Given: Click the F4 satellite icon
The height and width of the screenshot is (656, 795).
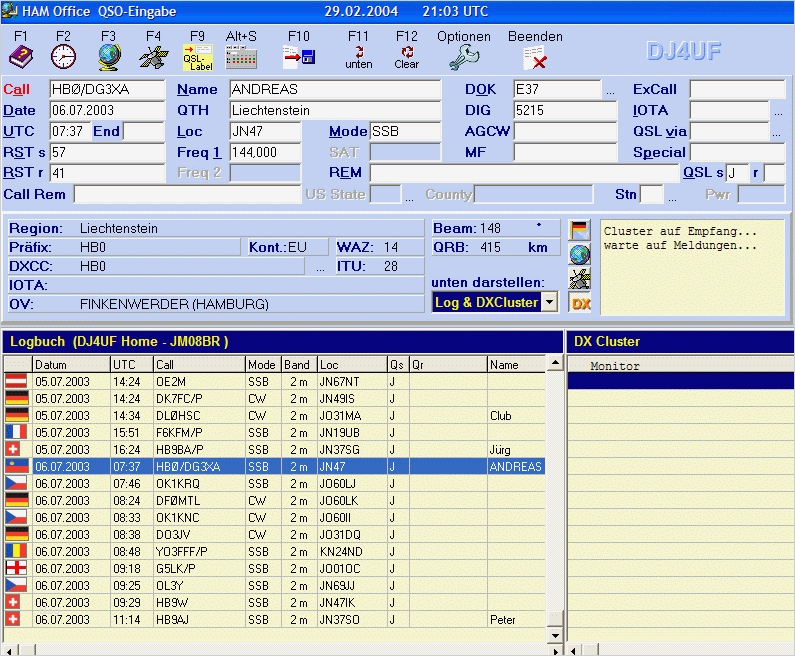Looking at the screenshot, I should coord(154,57).
